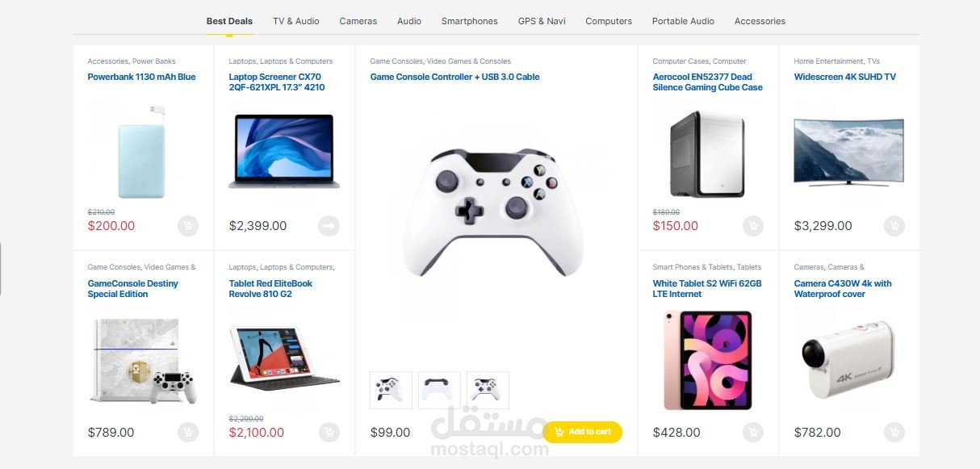
Task: Select third controller thumbnail image
Action: (488, 390)
